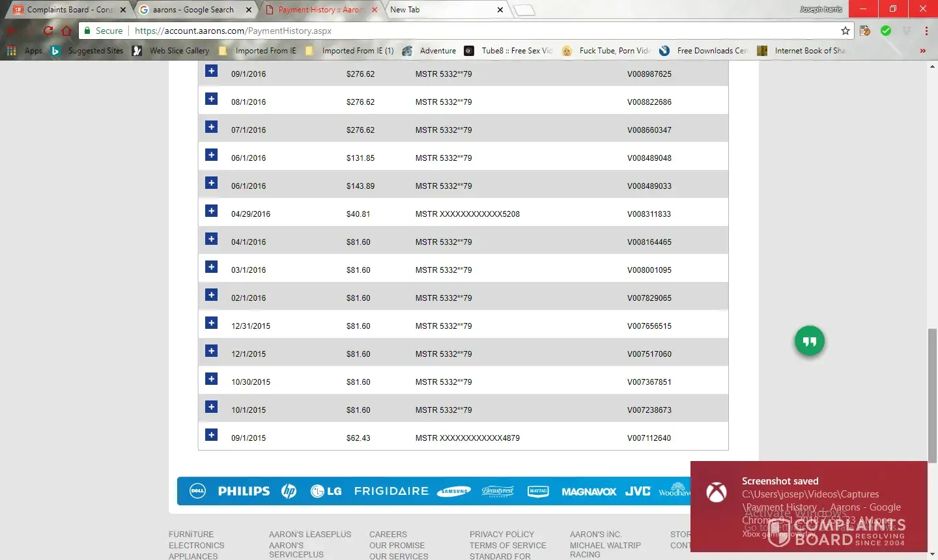
Task: Open the Michael Waltrip Racing link
Action: (605, 550)
